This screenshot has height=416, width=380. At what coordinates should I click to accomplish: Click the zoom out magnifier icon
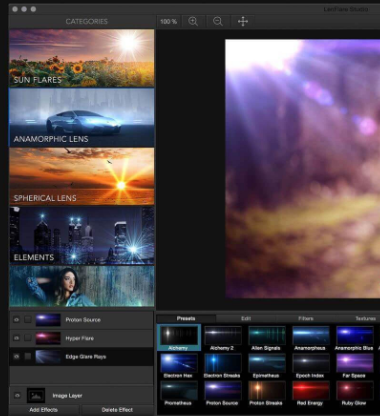(x=218, y=22)
